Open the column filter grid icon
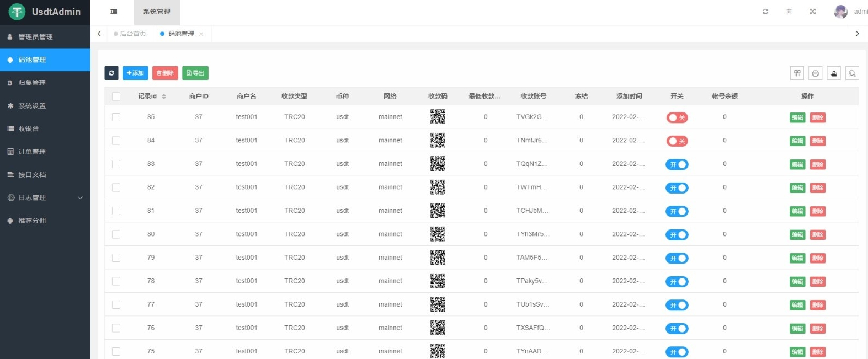The width and height of the screenshot is (868, 359). pos(797,73)
